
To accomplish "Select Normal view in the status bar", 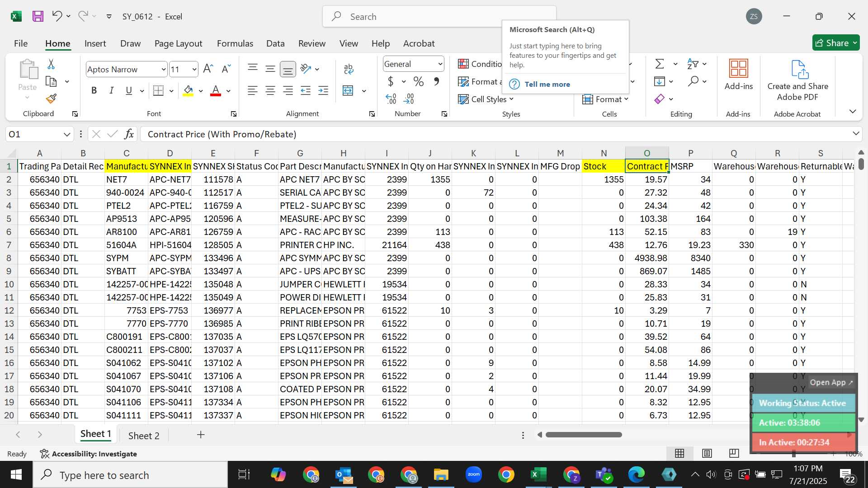I will 679,453.
